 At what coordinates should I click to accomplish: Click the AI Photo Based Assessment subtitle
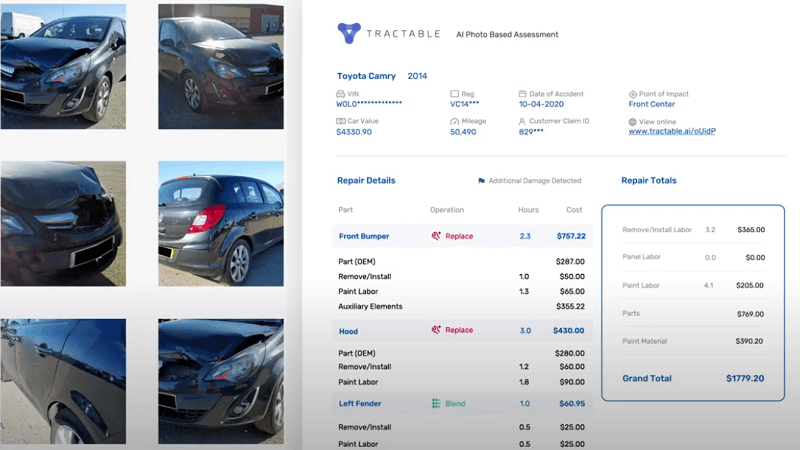(x=507, y=35)
